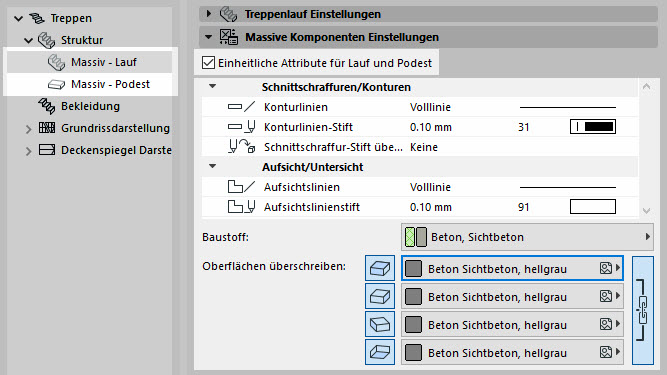The width and height of the screenshot is (667, 375).
Task: Click the Aufsichtslinien Volllinie value text
Action: tap(430, 187)
